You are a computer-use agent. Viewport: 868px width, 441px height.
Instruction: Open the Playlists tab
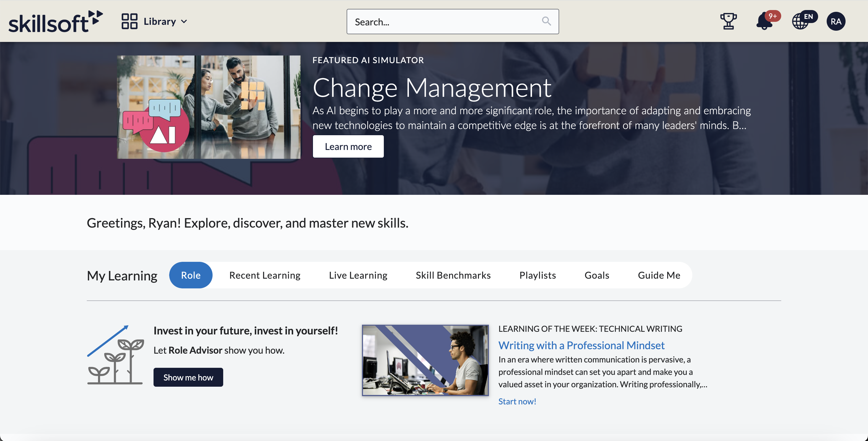[537, 275]
